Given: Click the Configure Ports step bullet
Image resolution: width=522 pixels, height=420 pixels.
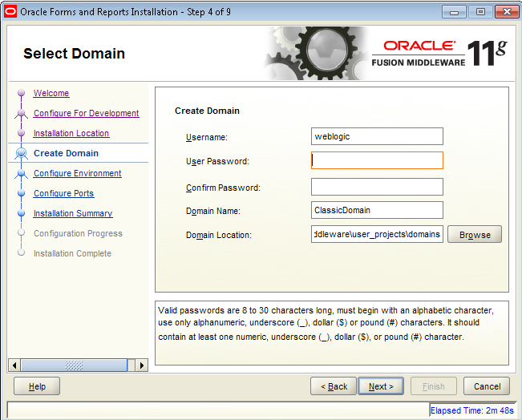Looking at the screenshot, I should coord(22,193).
